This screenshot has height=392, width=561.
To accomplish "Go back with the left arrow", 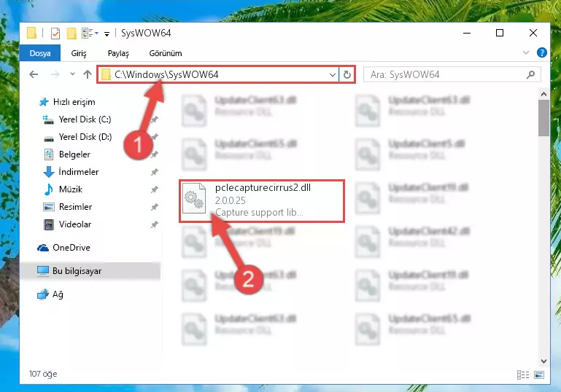I will 34,74.
